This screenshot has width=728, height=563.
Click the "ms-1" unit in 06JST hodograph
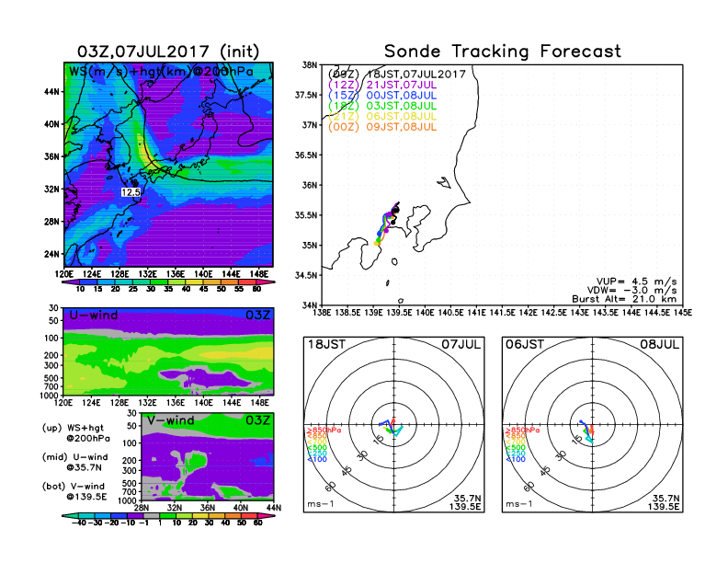518,504
